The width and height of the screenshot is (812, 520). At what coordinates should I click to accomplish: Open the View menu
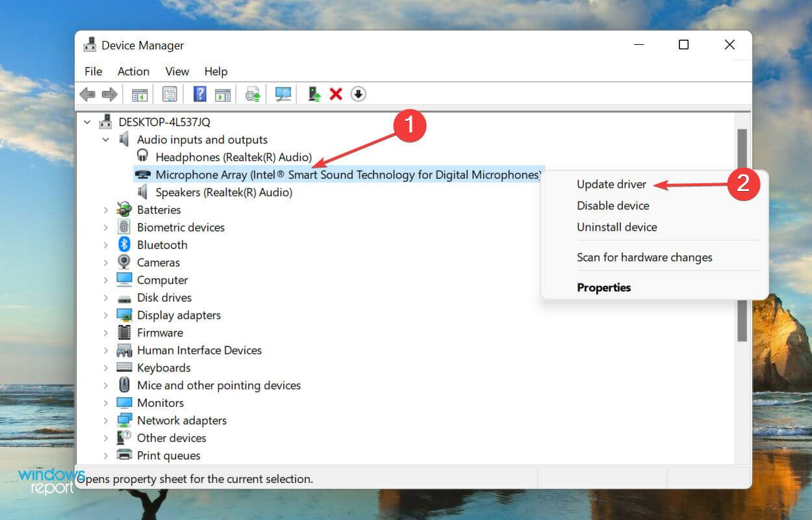[x=176, y=71]
